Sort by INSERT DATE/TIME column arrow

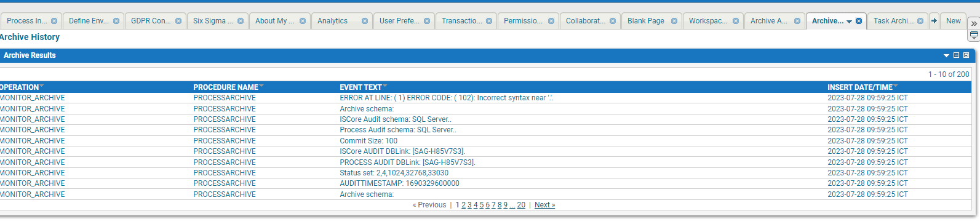[896, 86]
